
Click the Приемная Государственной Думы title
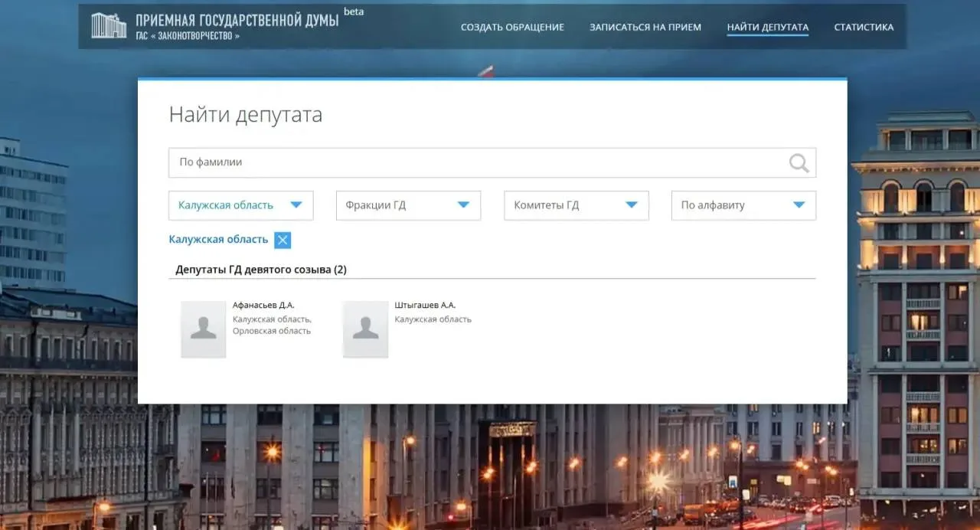coord(237,21)
